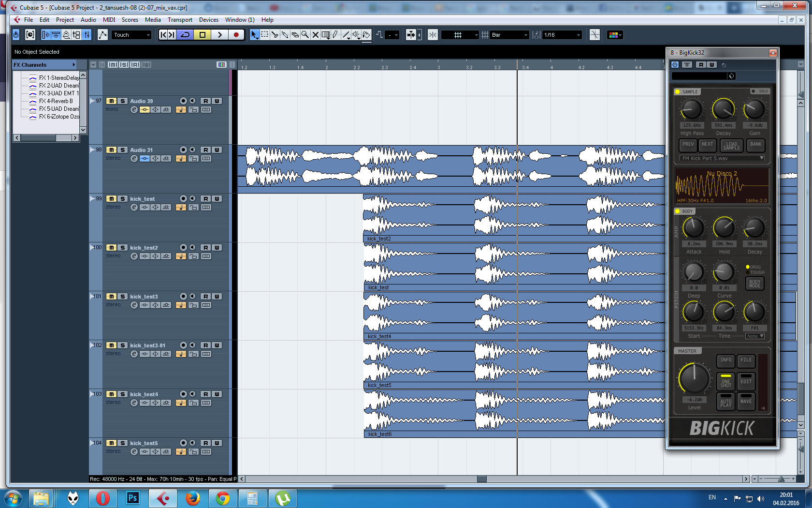Open the MIDI menu

pyautogui.click(x=109, y=20)
